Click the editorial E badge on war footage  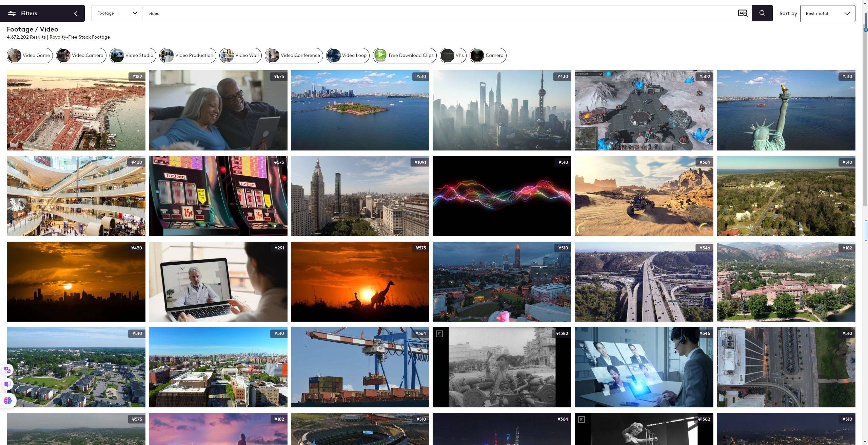[x=439, y=334]
